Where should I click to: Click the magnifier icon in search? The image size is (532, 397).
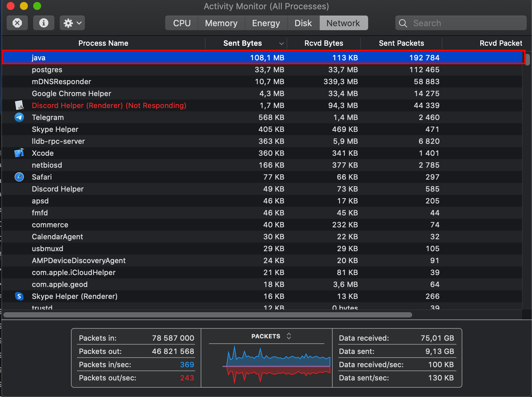tap(403, 23)
